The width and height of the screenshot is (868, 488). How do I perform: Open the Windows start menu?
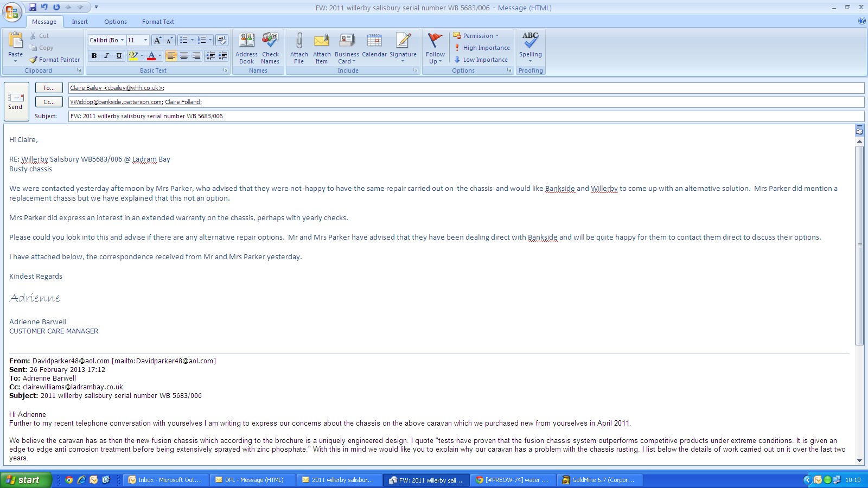pyautogui.click(x=25, y=480)
